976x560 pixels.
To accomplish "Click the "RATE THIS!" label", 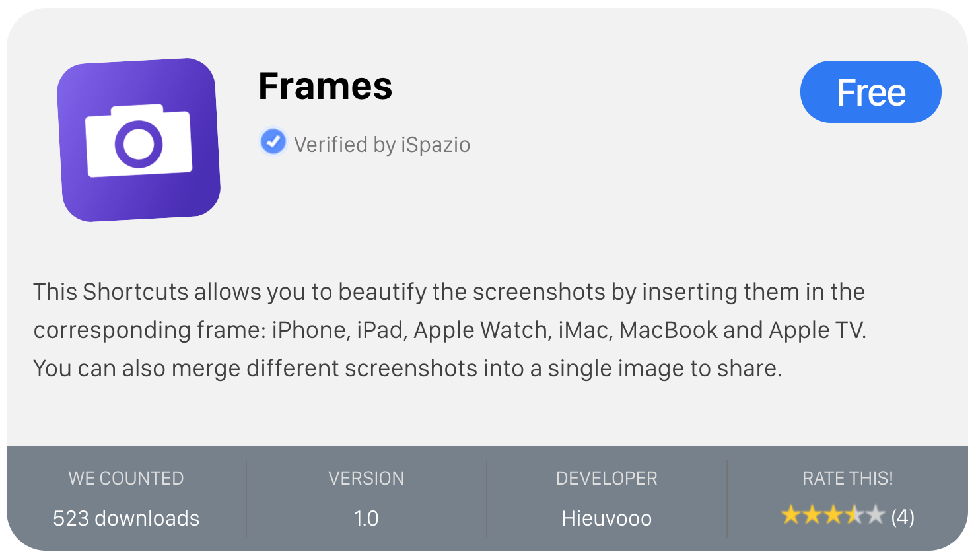I will 847,478.
